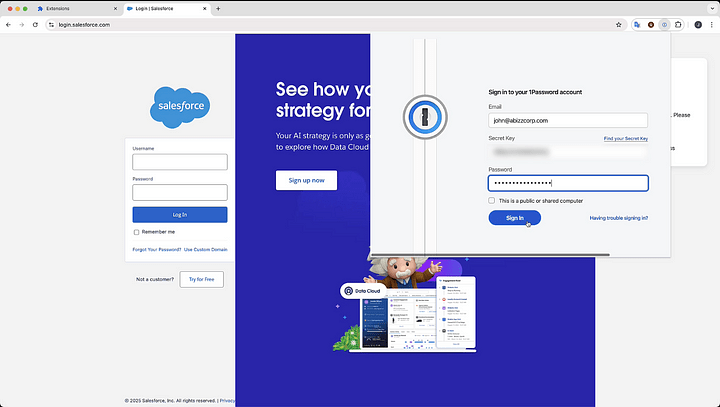This screenshot has width=720, height=407.
Task: Open the Chrome profile avatar
Action: (x=698, y=25)
